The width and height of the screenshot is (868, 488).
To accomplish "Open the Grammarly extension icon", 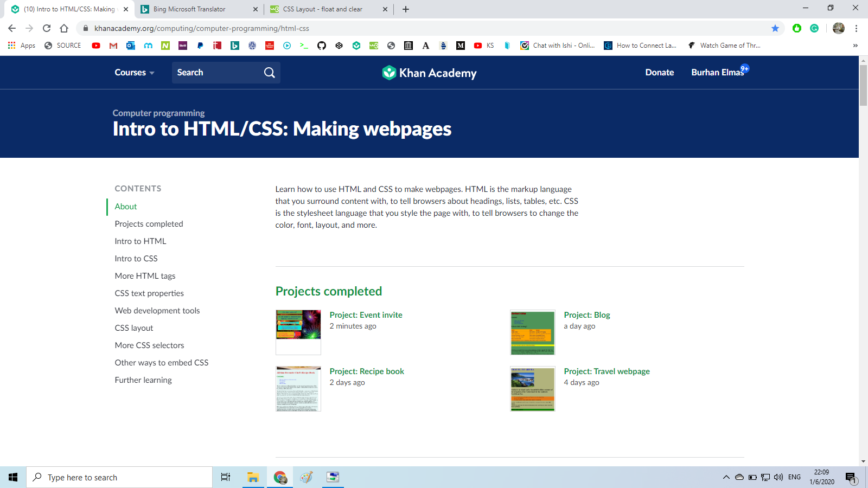I will click(814, 28).
